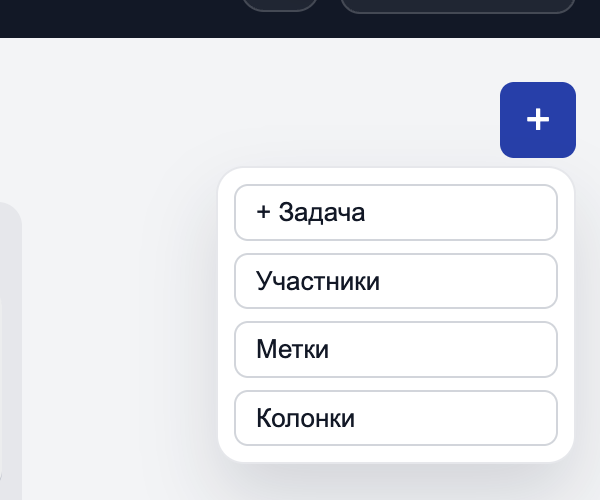Screen dimensions: 600x500
Task: Click the dark top navigation bar
Action: (x=120, y=18)
